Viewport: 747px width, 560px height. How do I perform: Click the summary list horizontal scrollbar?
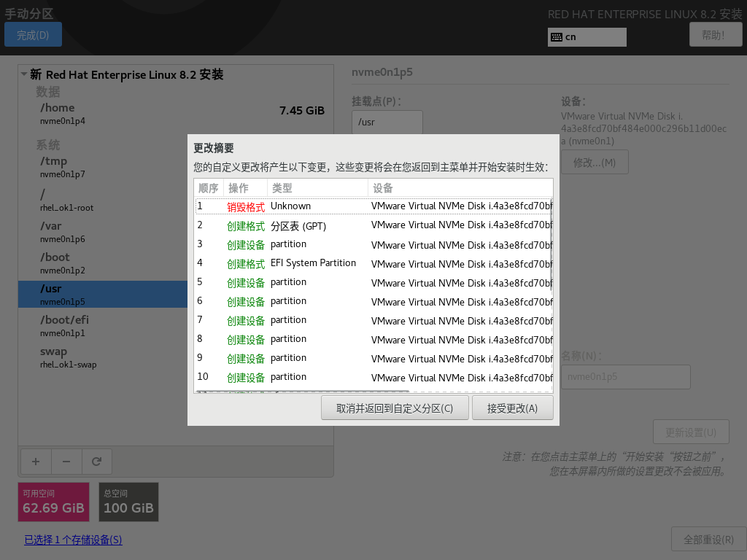[x=302, y=392]
